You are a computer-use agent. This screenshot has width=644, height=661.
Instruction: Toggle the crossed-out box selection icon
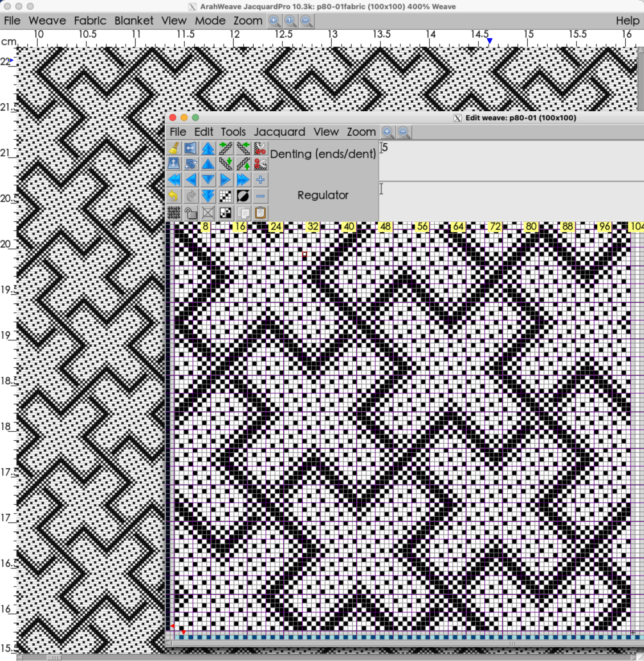point(208,213)
